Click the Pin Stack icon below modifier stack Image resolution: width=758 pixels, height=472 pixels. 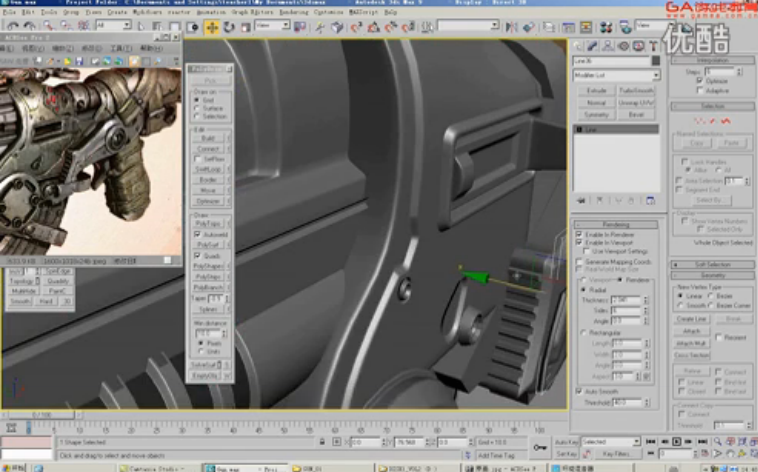pos(581,200)
